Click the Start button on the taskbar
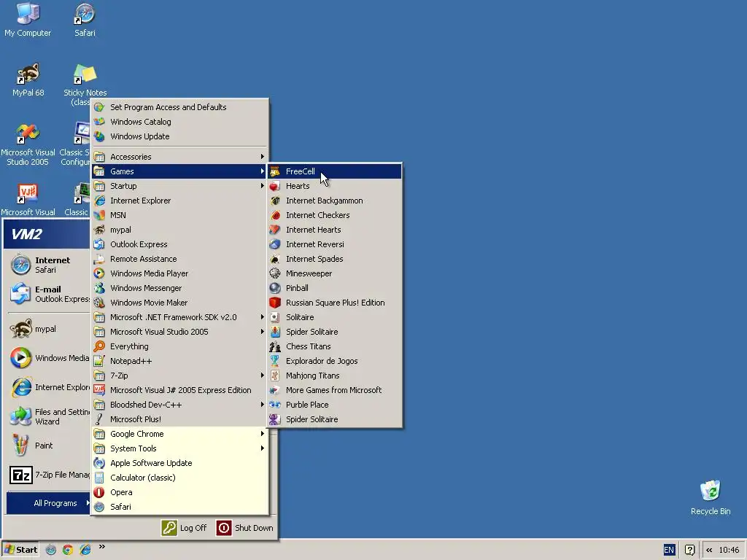The width and height of the screenshot is (747, 560). (x=20, y=550)
